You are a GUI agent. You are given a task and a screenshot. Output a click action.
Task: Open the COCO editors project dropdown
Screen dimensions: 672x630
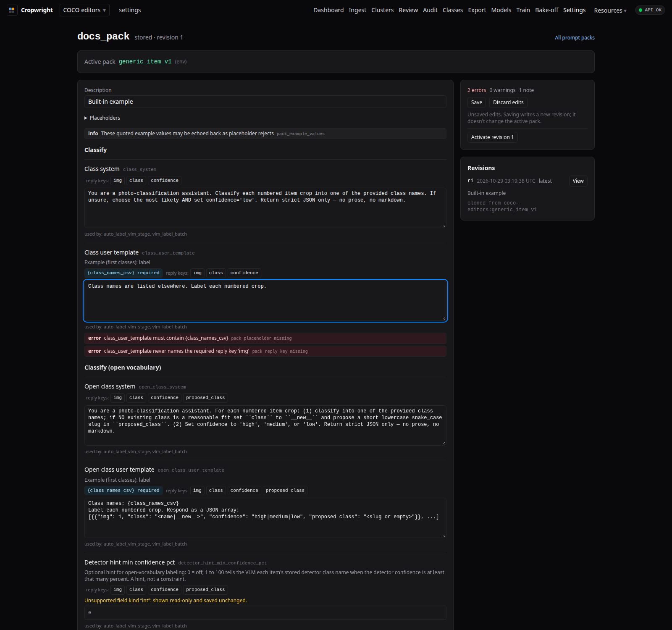point(84,10)
